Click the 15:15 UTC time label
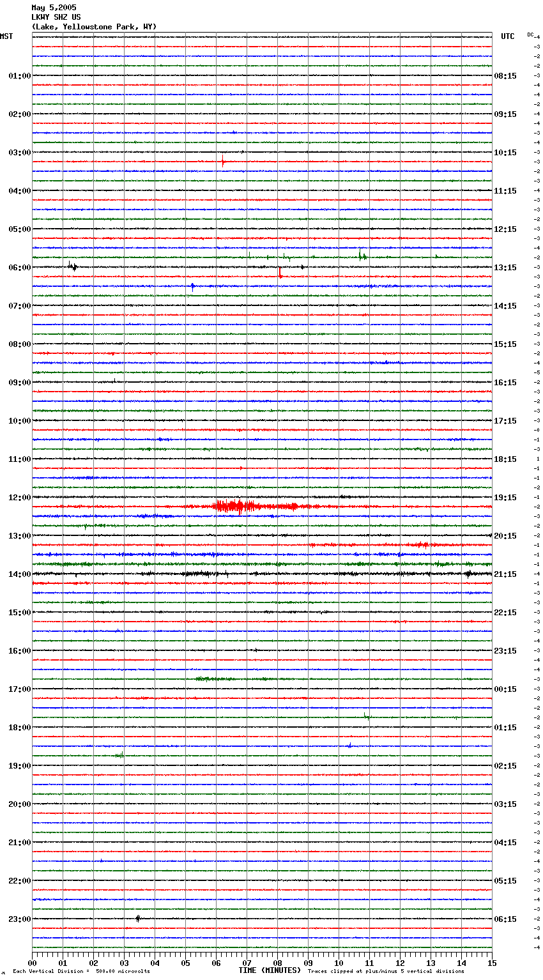Viewport: 543px width, 980px height. (505, 344)
